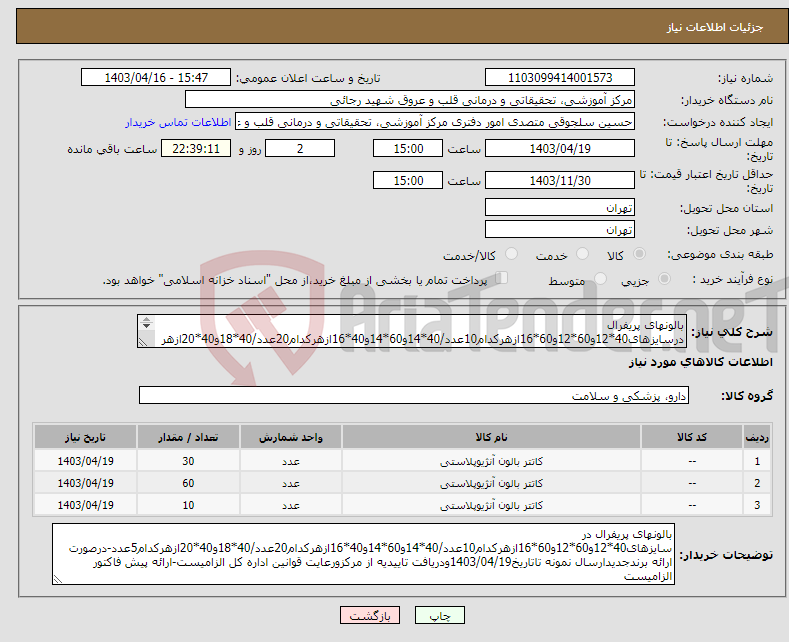This screenshot has height=642, width=789.
Task: Select the کالا/خدمت radio button
Action: tap(511, 254)
